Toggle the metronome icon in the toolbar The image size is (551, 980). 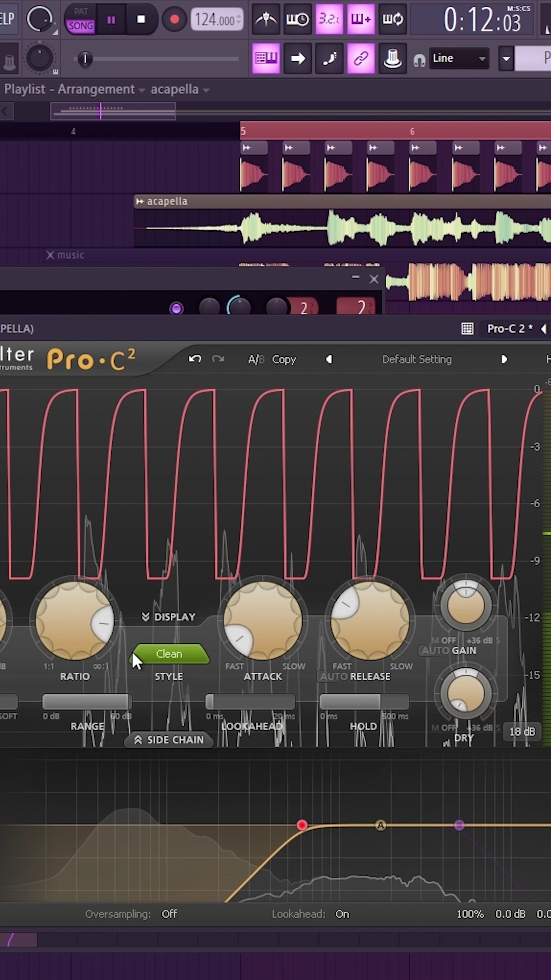pos(266,19)
